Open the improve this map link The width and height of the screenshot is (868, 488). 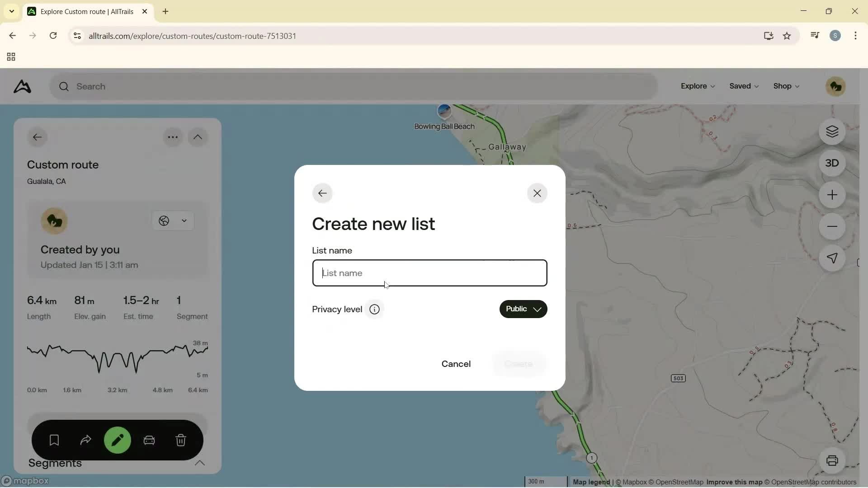tap(734, 482)
